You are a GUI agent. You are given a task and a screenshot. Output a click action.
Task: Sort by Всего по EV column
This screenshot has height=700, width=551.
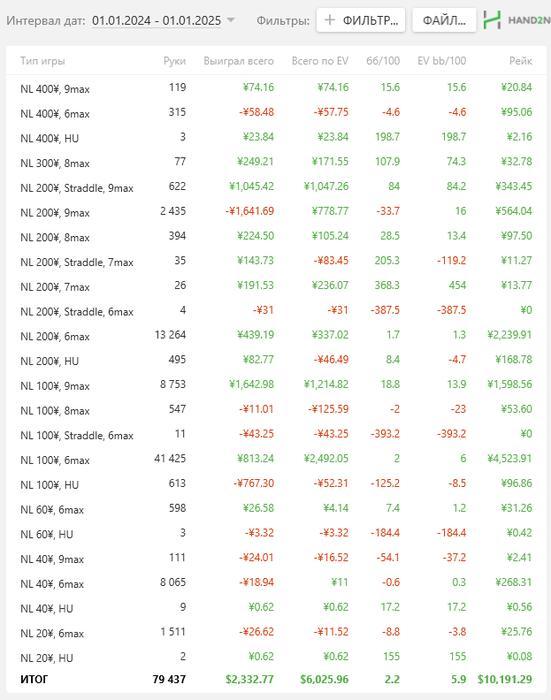pyautogui.click(x=320, y=61)
